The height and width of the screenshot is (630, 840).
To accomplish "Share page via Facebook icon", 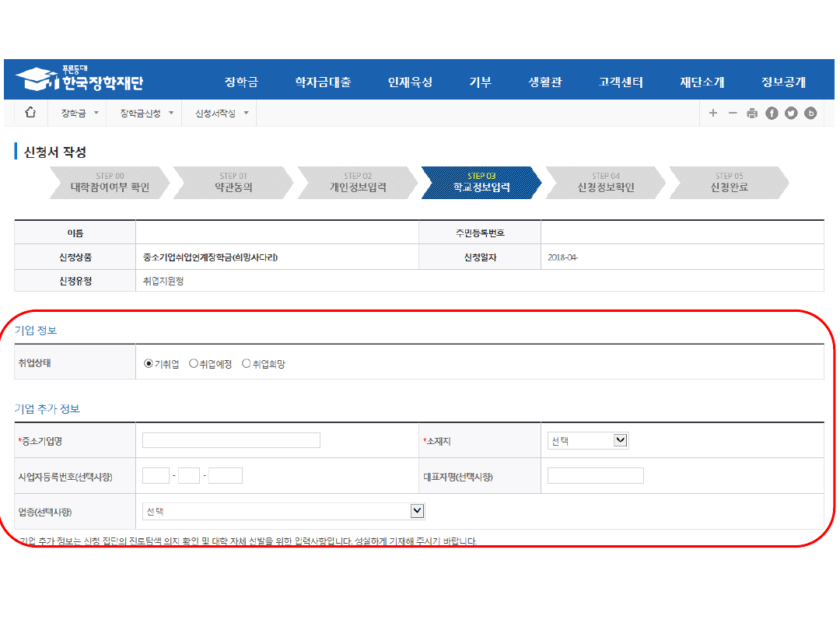I will click(772, 114).
